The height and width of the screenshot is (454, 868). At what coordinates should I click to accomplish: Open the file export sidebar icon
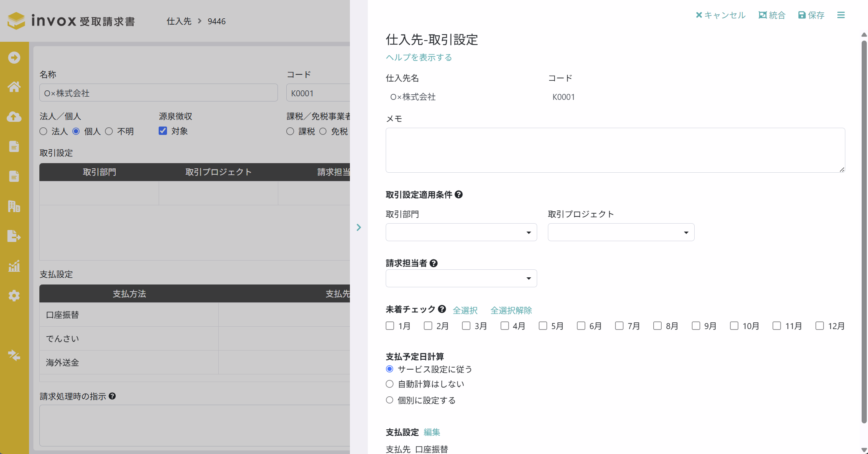[x=14, y=236]
